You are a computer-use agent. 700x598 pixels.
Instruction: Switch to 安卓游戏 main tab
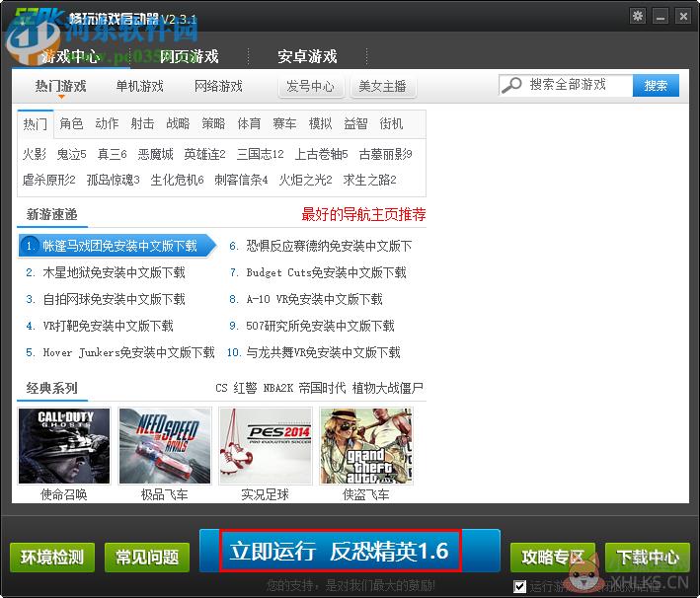click(307, 56)
